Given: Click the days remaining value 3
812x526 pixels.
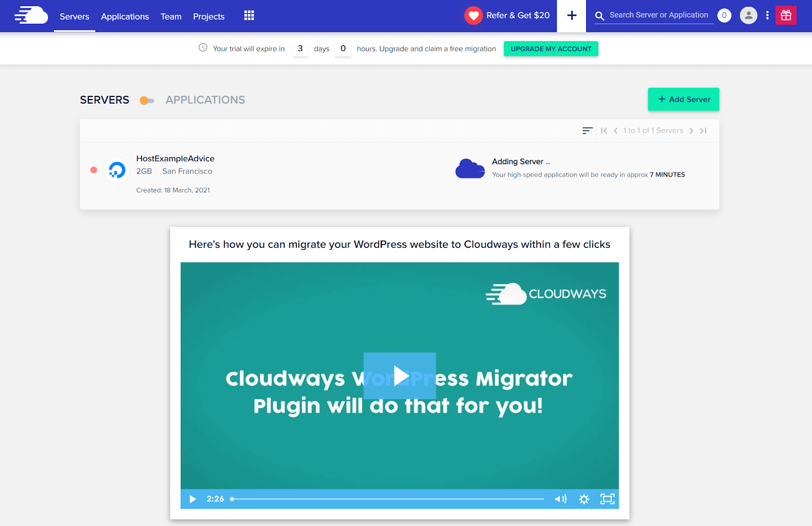Looking at the screenshot, I should [300, 49].
